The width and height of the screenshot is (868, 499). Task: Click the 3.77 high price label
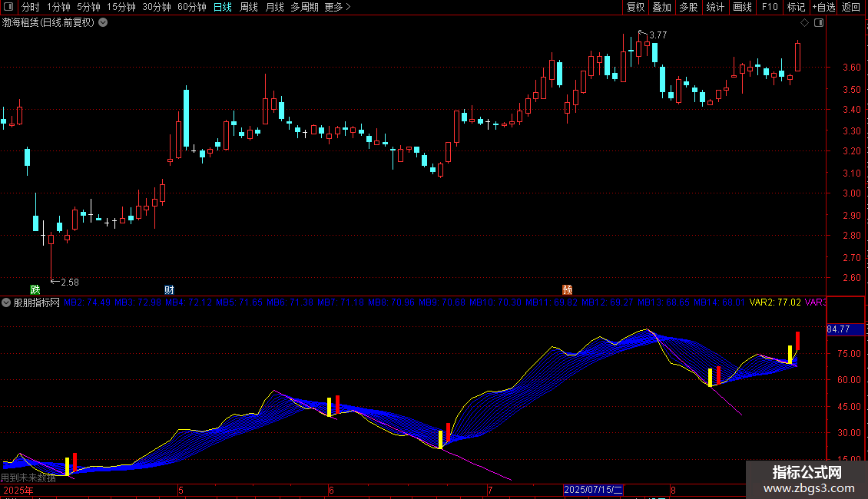tap(658, 35)
